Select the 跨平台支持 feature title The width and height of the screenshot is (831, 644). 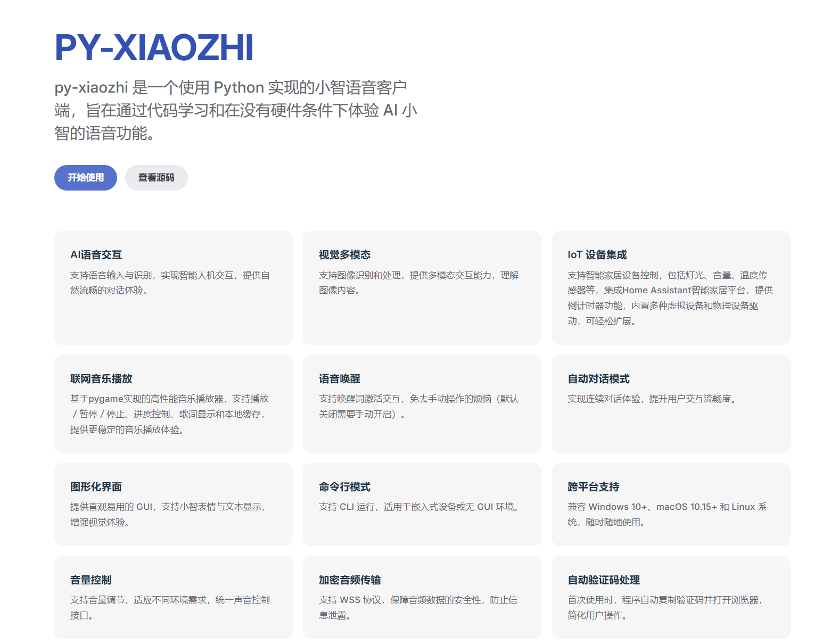(594, 487)
